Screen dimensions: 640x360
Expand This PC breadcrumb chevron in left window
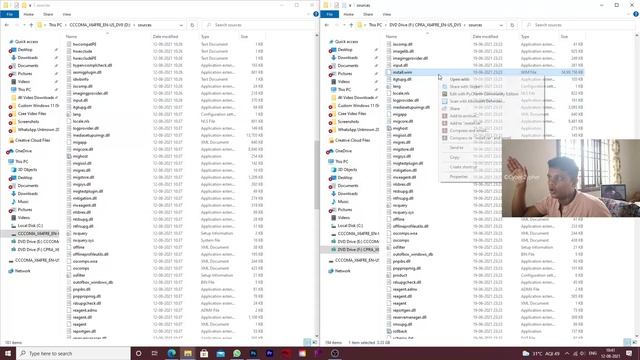(66, 25)
